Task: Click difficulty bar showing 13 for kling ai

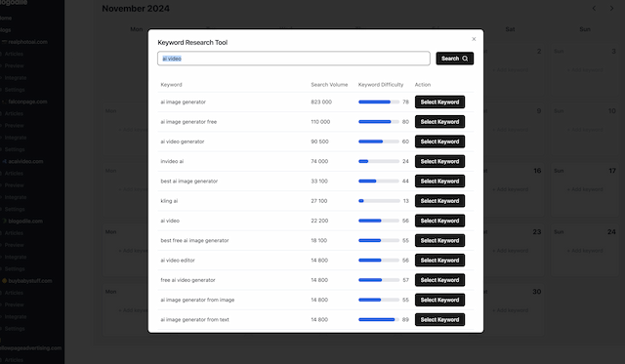Action: tap(379, 201)
